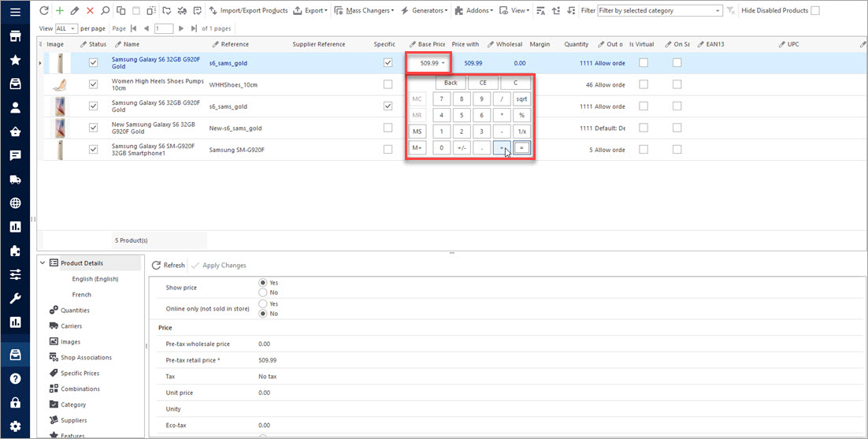Toggle Is Virtual checkbox for Samsung SM-G920F row

coord(644,150)
